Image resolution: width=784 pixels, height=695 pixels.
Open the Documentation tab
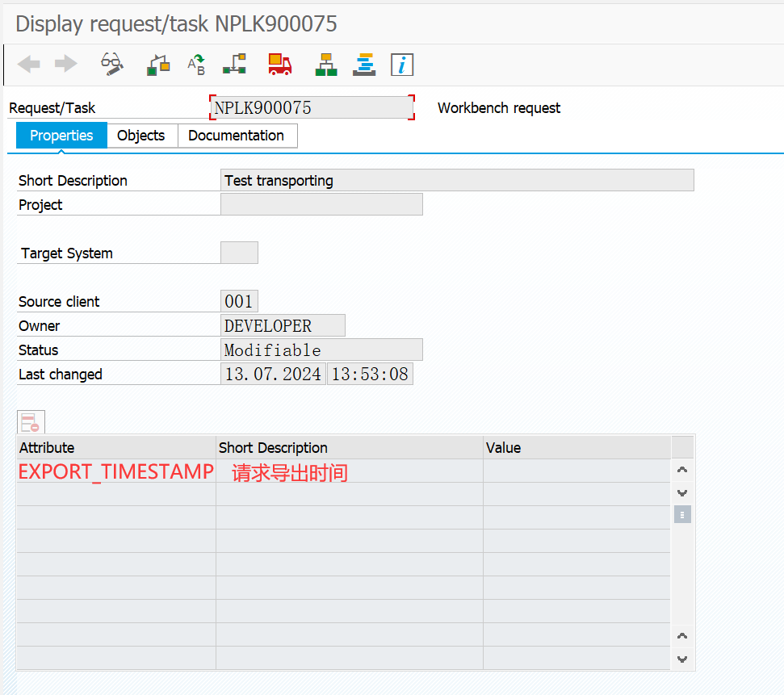pos(237,136)
